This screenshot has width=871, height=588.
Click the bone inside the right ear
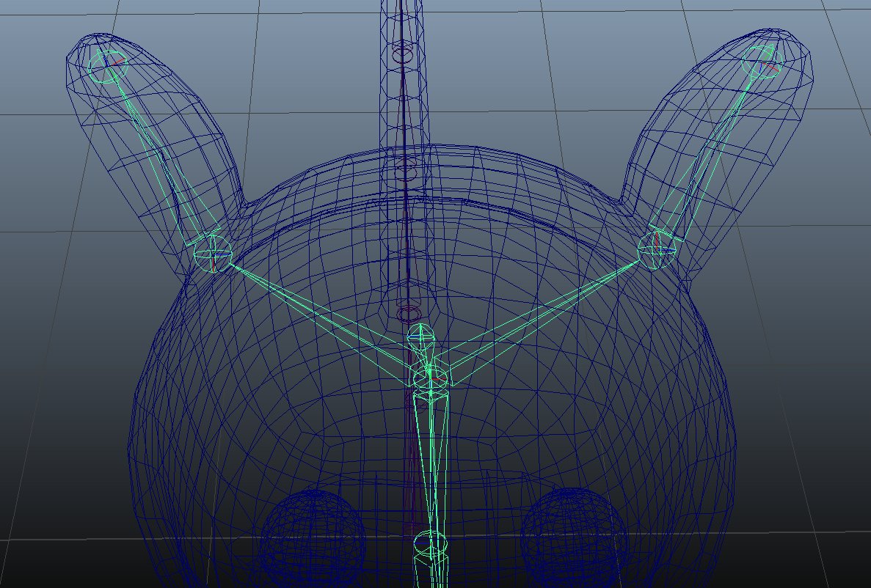[708, 155]
